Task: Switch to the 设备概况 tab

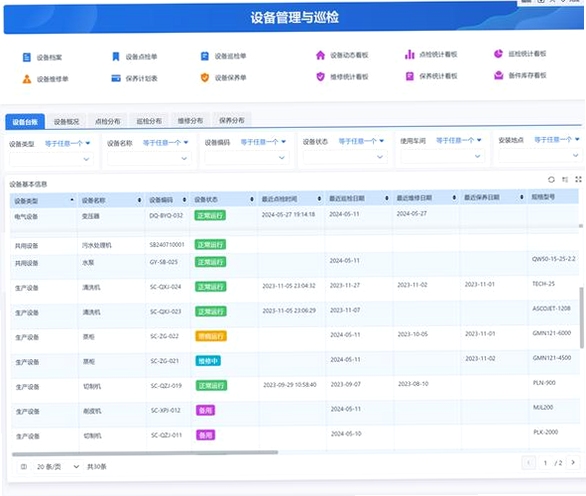Action: 67,121
